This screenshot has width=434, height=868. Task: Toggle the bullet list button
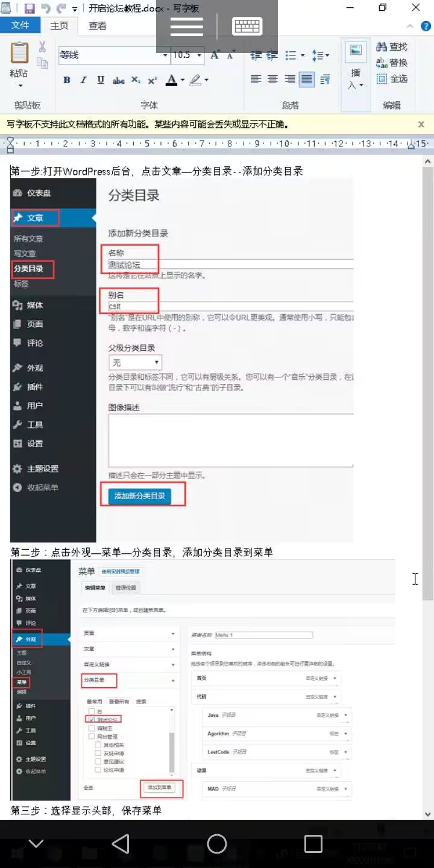pyautogui.click(x=291, y=55)
